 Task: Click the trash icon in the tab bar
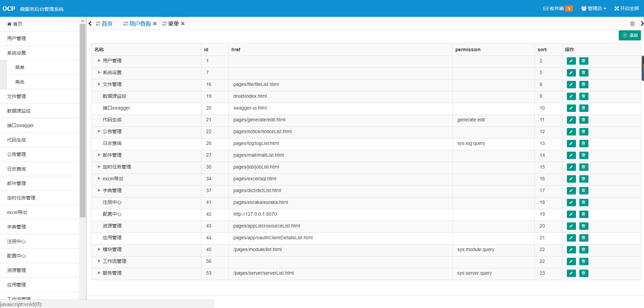click(632, 24)
